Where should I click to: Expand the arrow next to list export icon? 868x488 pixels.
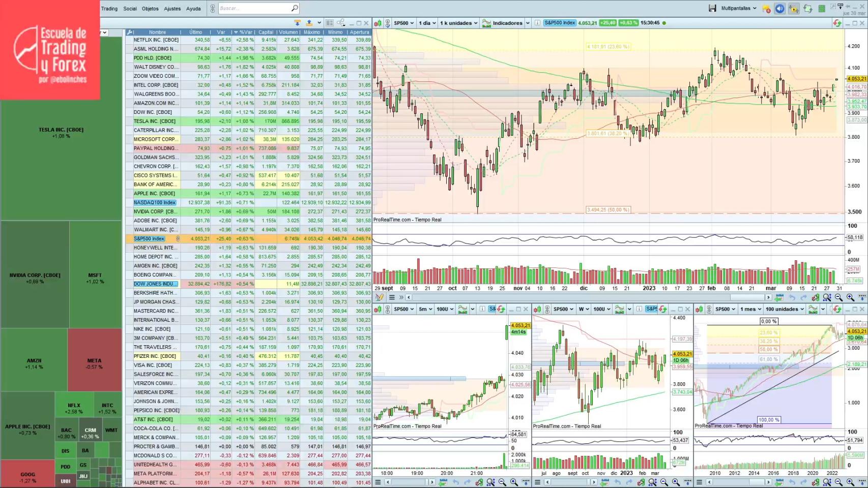click(x=319, y=23)
